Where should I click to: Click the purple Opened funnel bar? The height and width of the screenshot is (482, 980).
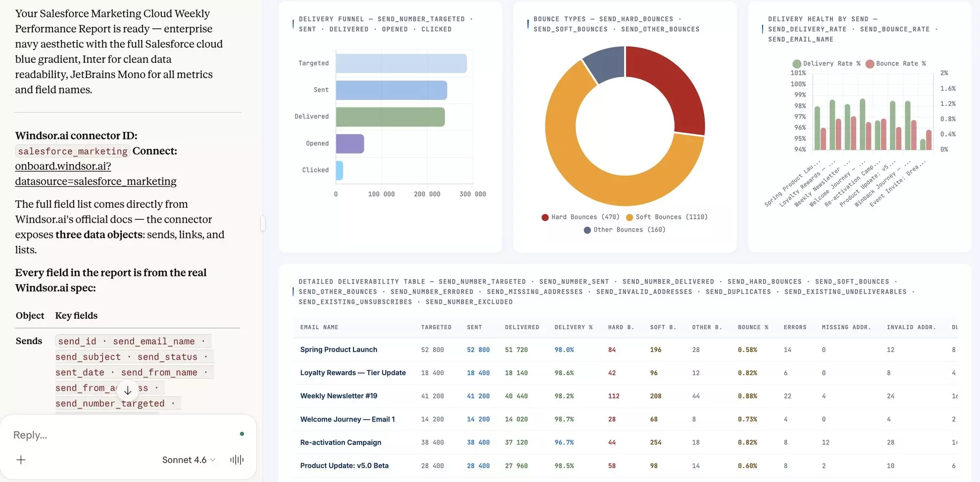pos(350,144)
